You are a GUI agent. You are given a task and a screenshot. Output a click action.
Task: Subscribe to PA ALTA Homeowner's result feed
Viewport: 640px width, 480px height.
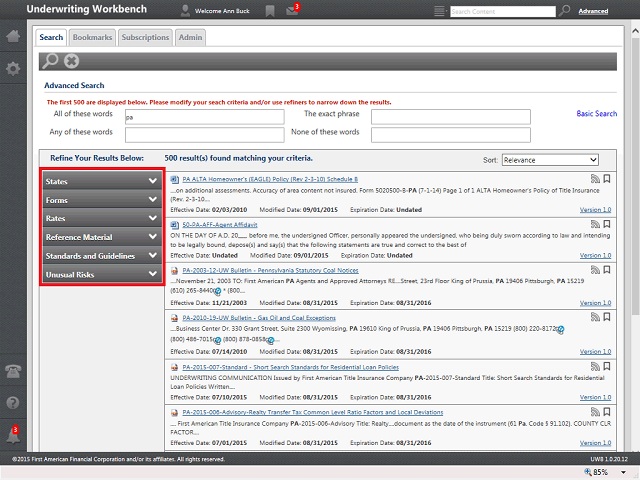tap(595, 179)
